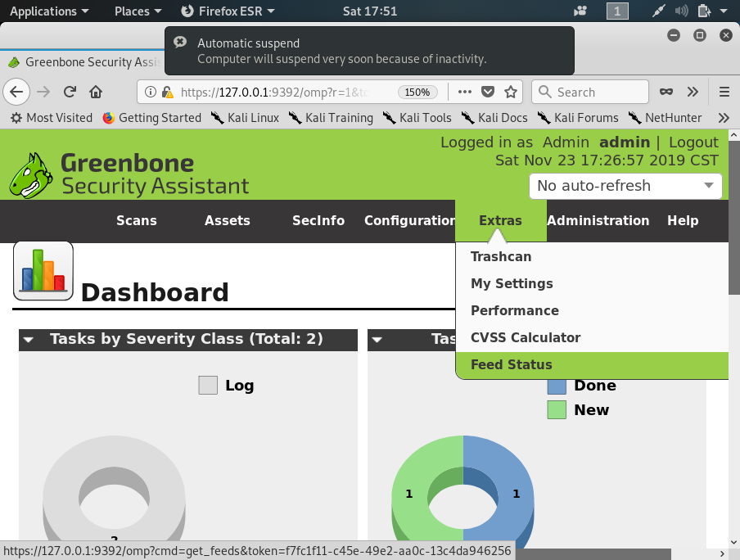Open the Firefox hamburger menu

[x=724, y=92]
